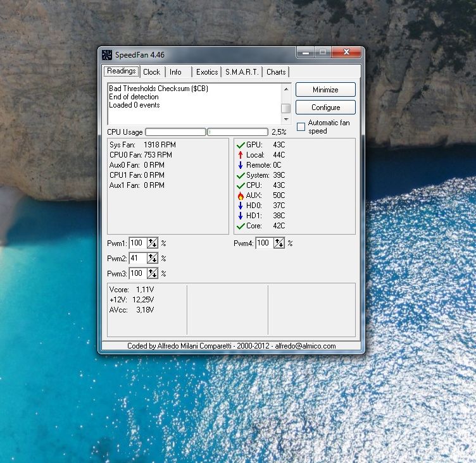Screen dimensions: 476x463
Task: Click the Pwm3 spinner arrows
Action: pos(153,273)
